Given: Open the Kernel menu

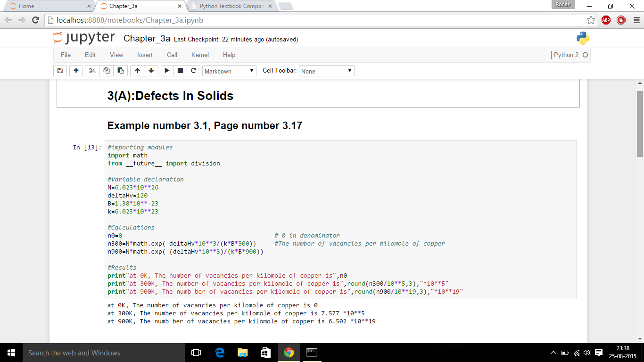Looking at the screenshot, I should pos(200,55).
